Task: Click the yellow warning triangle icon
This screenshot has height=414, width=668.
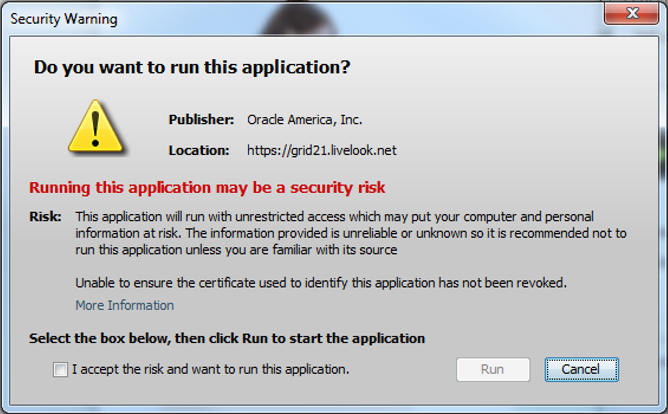Action: point(96,127)
